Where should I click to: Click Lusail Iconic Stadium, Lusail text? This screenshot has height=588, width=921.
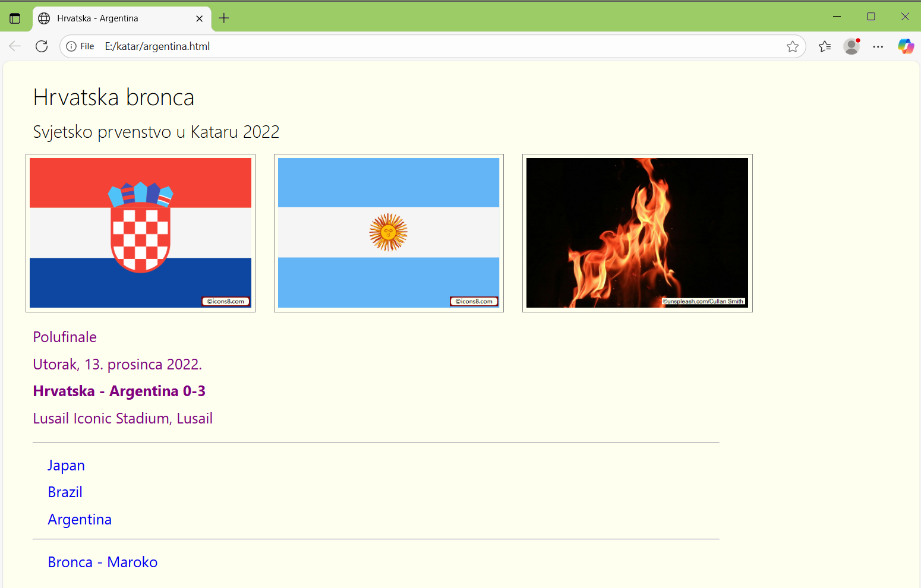coord(123,419)
